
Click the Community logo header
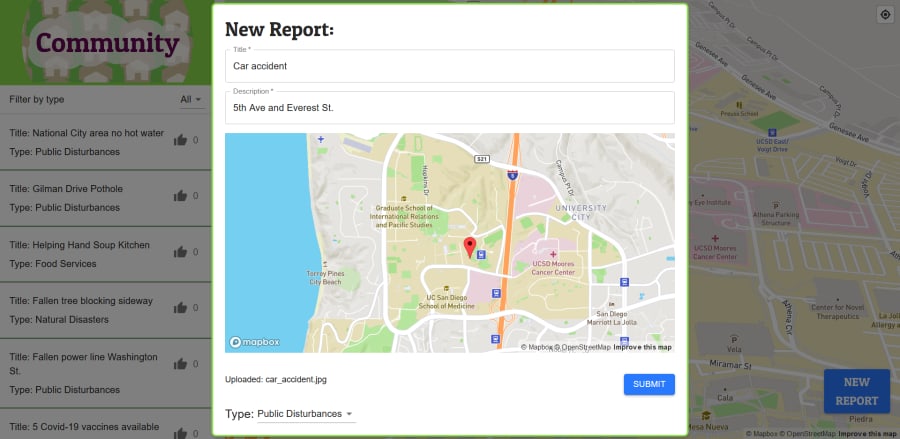107,42
